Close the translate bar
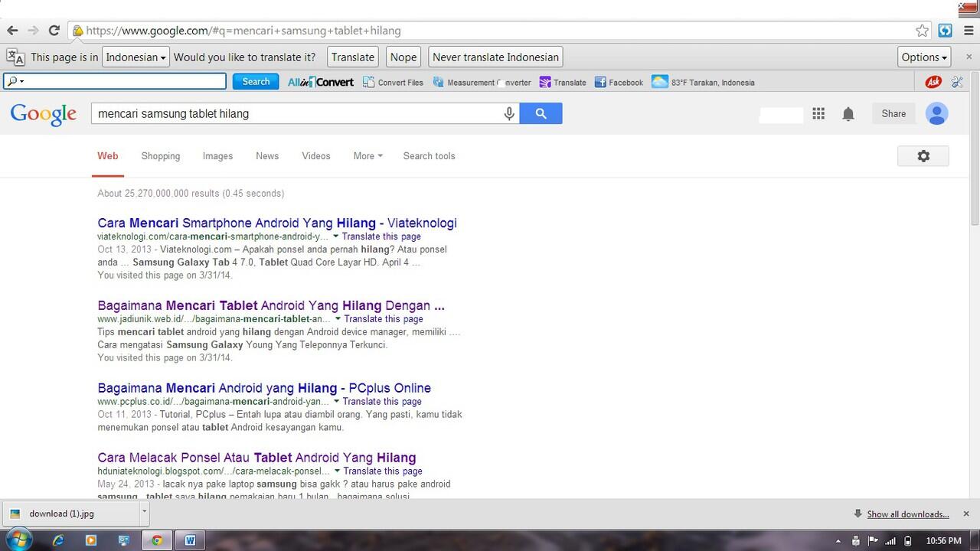Image resolution: width=980 pixels, height=551 pixels. pos(969,57)
